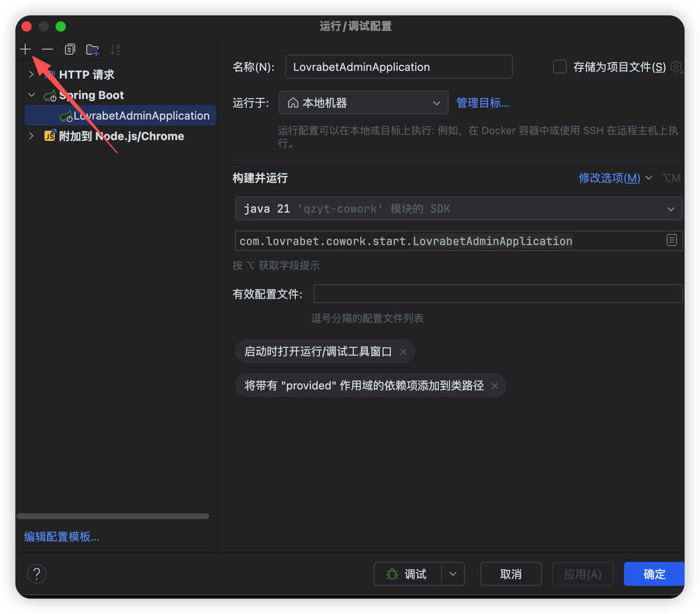The image size is (700, 614).
Task: Expand the HTTP 请求 tree node
Action: click(31, 74)
